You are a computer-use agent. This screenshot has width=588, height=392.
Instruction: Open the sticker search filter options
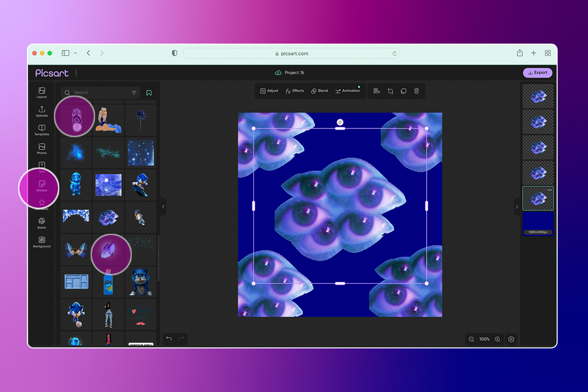pyautogui.click(x=134, y=93)
